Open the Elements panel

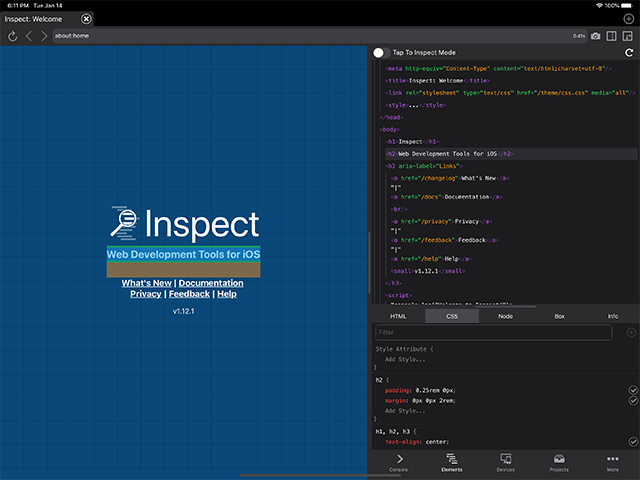[x=452, y=463]
